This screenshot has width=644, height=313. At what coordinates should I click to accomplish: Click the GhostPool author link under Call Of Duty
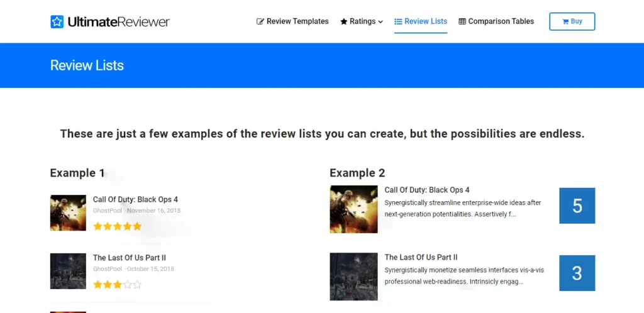[x=107, y=211]
